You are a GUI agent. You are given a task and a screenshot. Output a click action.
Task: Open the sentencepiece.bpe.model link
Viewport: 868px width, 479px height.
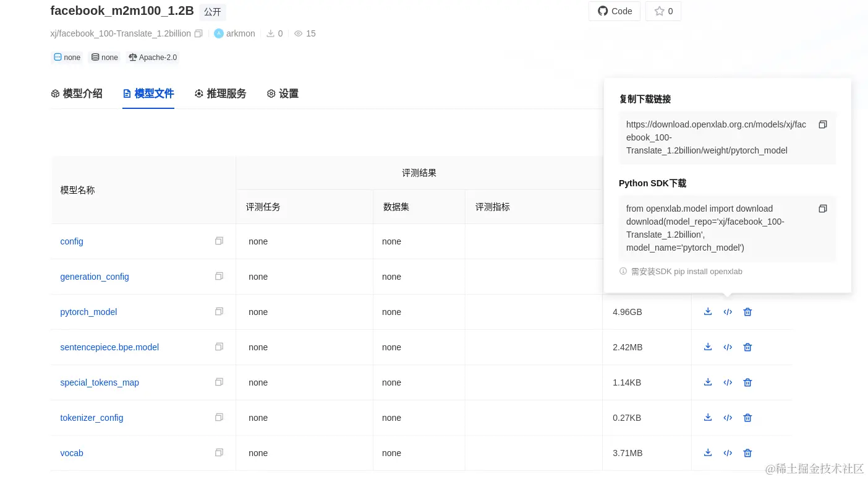tap(109, 347)
